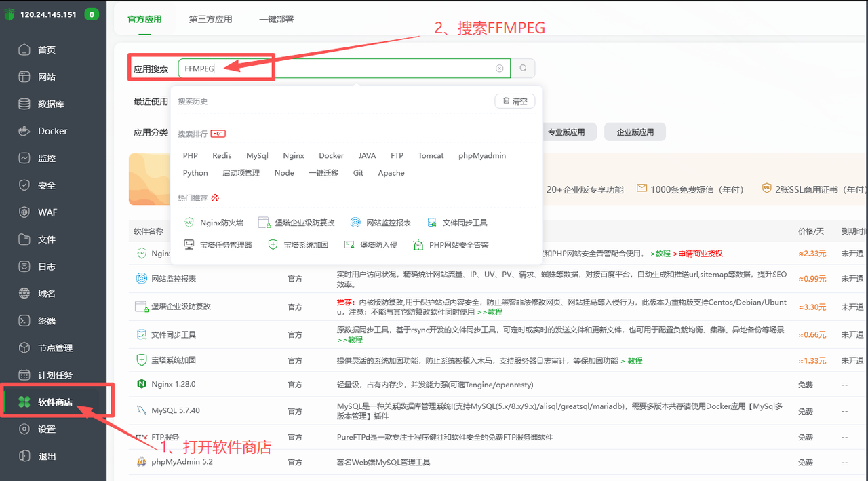Open the Nginx防火墙 recommendation icon
Viewport: 868px width, 481px height.
(189, 222)
